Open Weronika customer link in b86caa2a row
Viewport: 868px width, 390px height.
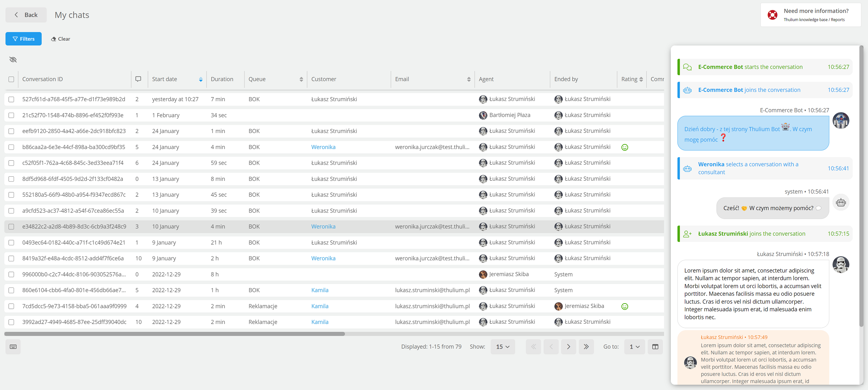323,147
